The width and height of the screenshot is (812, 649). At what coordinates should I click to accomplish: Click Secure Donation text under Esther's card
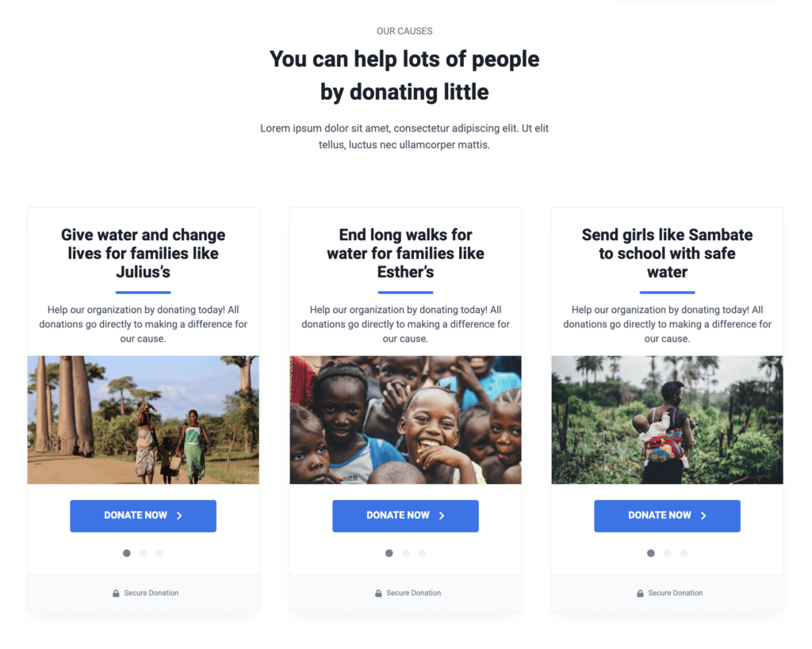pos(414,593)
